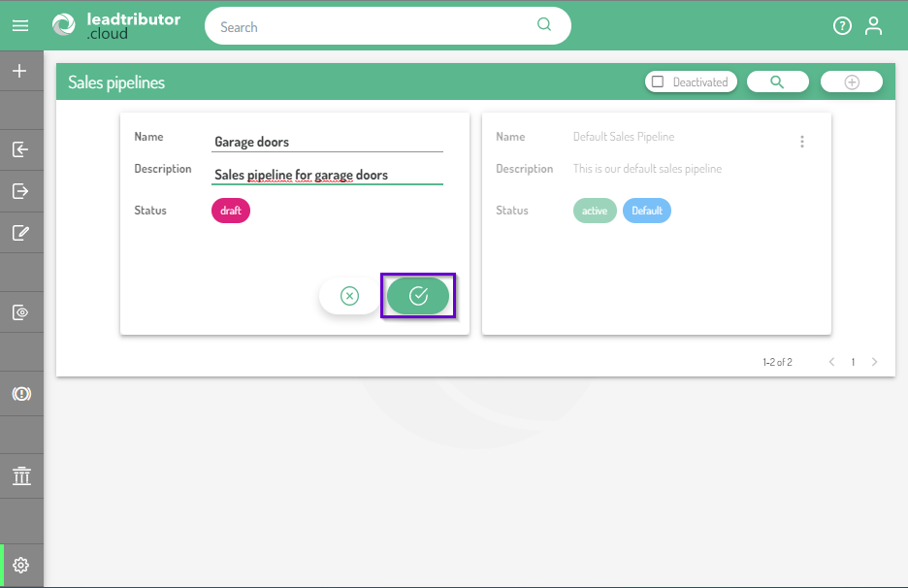Image resolution: width=908 pixels, height=588 pixels.
Task: Open the edit pencil sidebar icon
Action: click(20, 233)
